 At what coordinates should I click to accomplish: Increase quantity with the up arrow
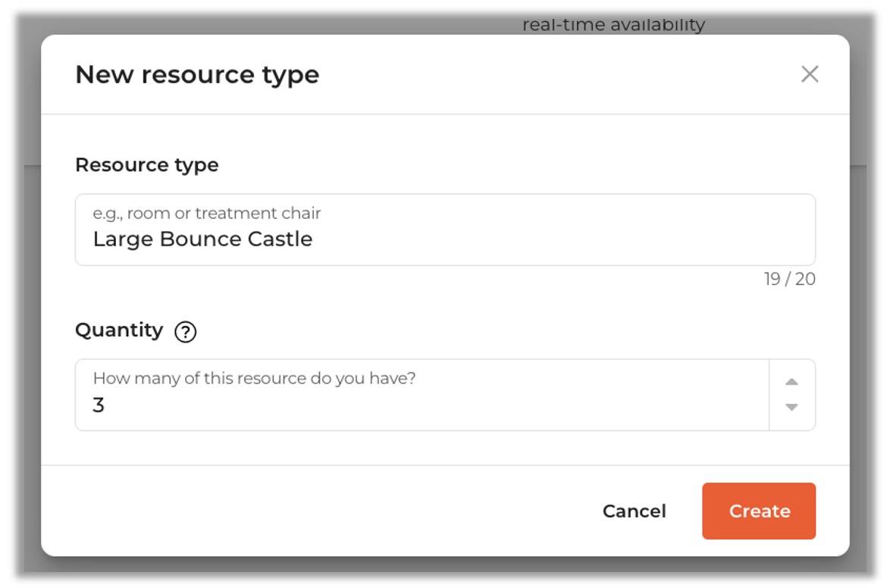tap(792, 382)
